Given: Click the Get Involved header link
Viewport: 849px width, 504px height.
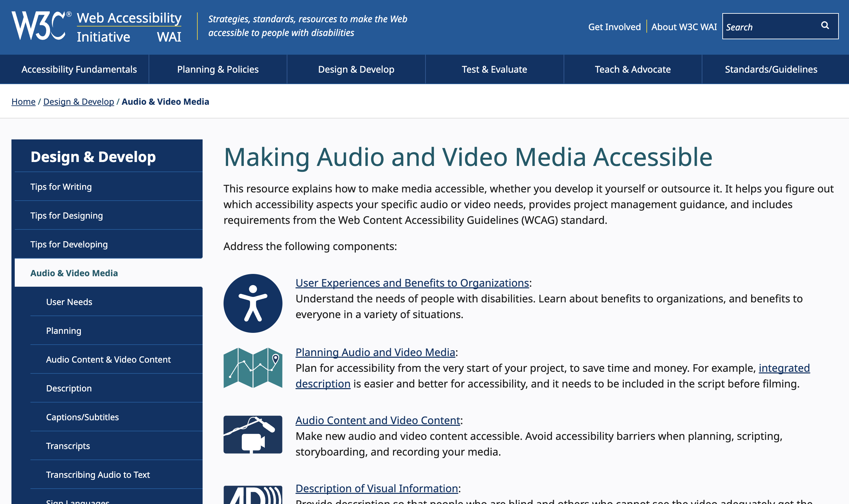Looking at the screenshot, I should pos(614,27).
